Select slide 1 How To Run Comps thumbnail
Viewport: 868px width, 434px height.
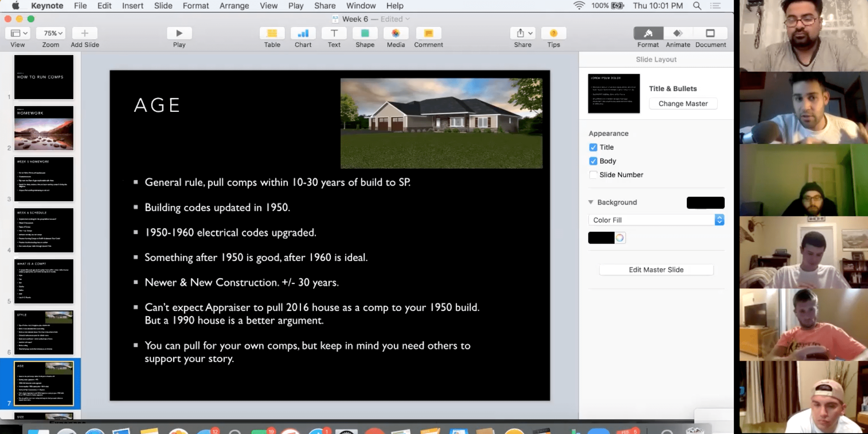tap(44, 77)
